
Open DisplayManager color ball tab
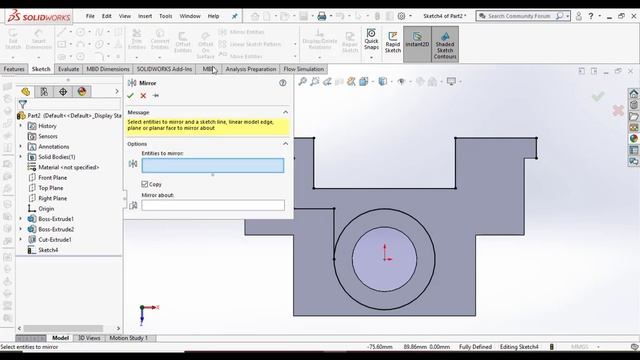(82, 91)
